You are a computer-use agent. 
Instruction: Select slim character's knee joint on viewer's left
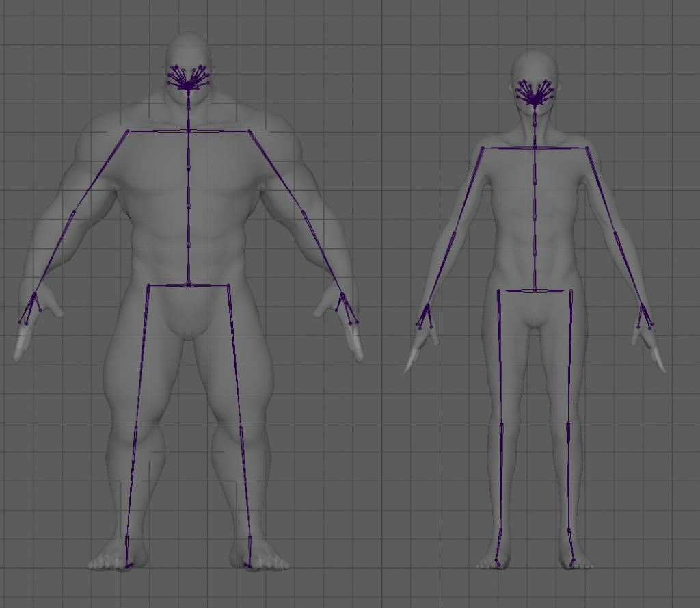[501, 423]
